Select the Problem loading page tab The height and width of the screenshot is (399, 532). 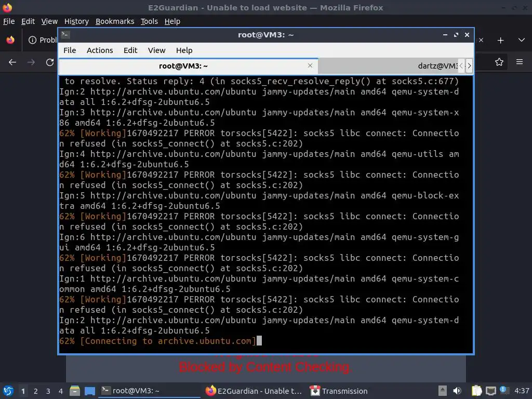point(42,40)
